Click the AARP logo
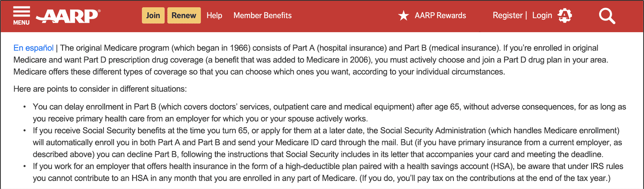 (x=68, y=16)
